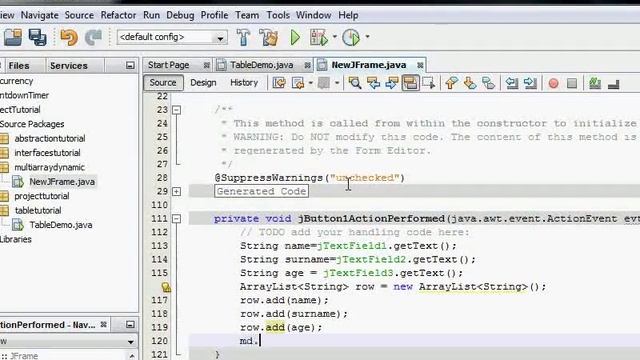Open the Profile menu
640x360 pixels.
coord(214,16)
